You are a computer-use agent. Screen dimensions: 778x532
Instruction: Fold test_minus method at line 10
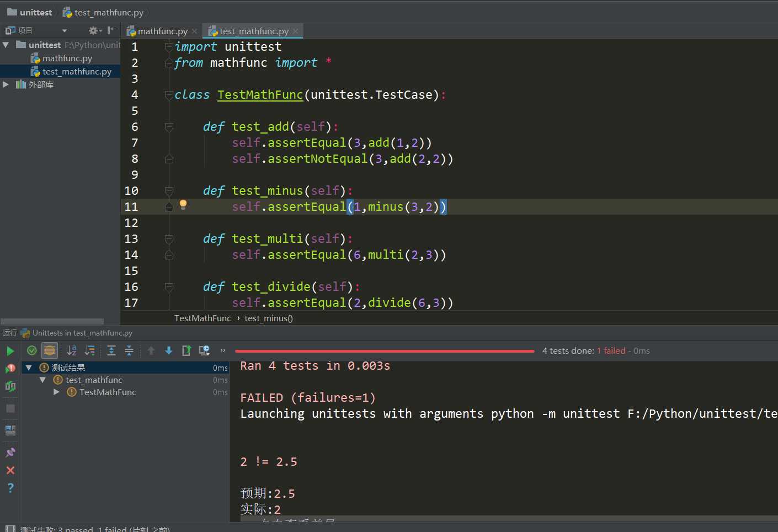pyautogui.click(x=169, y=191)
